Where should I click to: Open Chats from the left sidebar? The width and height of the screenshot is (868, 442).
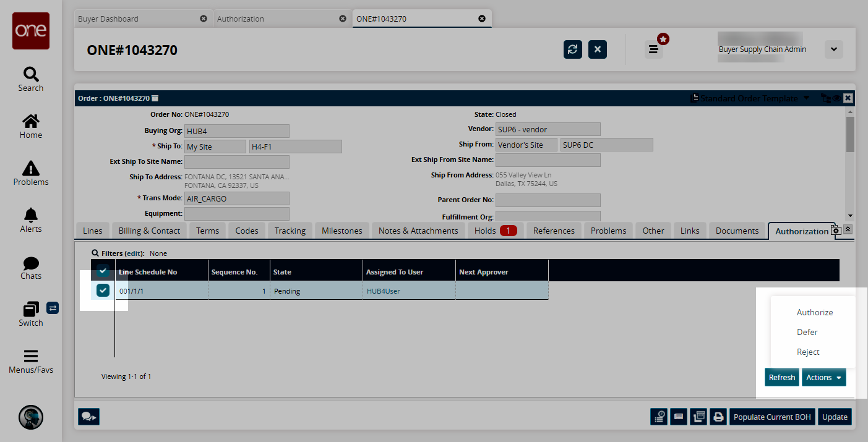[x=30, y=267]
